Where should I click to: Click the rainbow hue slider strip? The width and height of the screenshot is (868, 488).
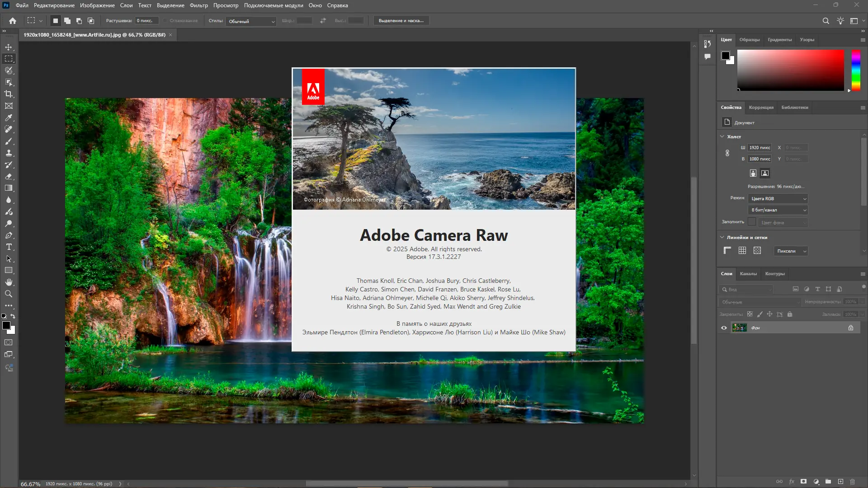coord(856,70)
